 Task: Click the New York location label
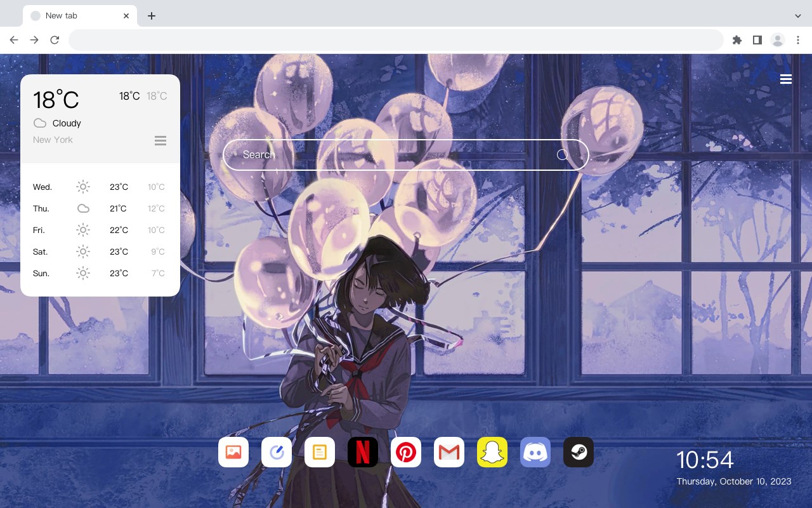click(x=53, y=140)
